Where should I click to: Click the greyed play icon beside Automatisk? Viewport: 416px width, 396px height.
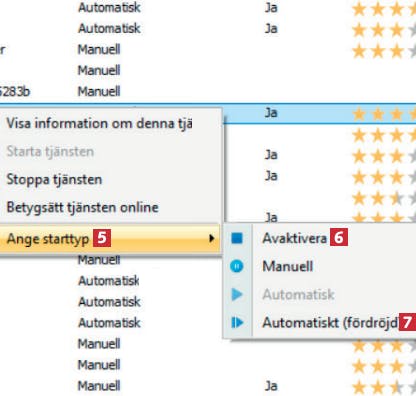click(237, 294)
